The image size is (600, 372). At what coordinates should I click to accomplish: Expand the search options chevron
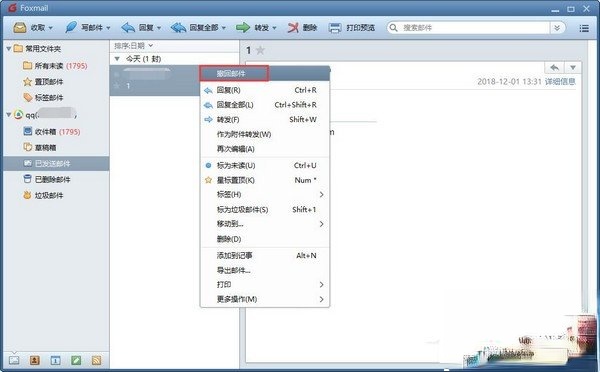coord(557,28)
